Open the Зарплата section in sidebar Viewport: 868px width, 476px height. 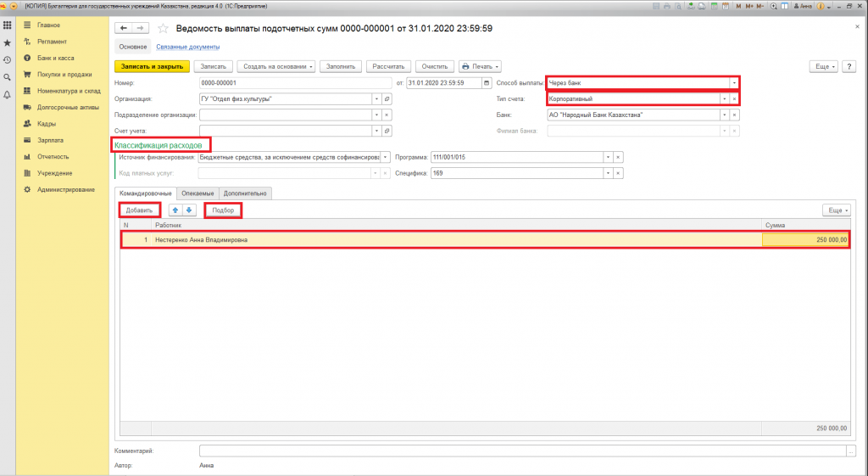pyautogui.click(x=49, y=140)
